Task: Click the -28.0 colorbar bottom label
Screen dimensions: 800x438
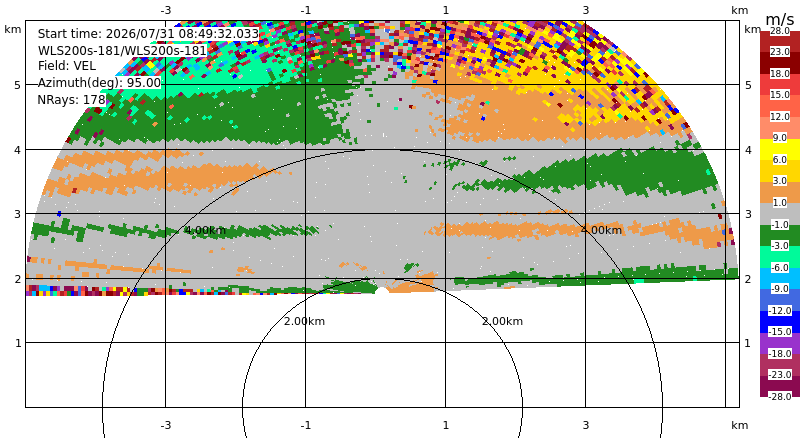Action: tap(780, 396)
